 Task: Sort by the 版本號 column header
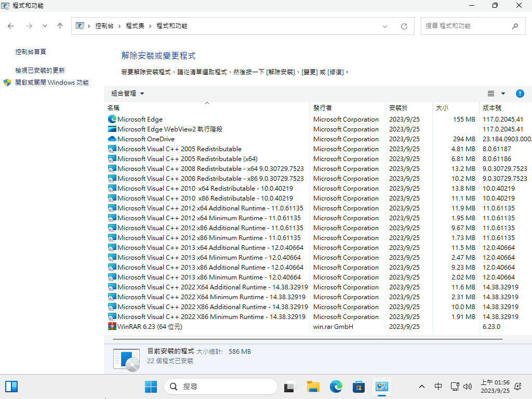(x=506, y=108)
